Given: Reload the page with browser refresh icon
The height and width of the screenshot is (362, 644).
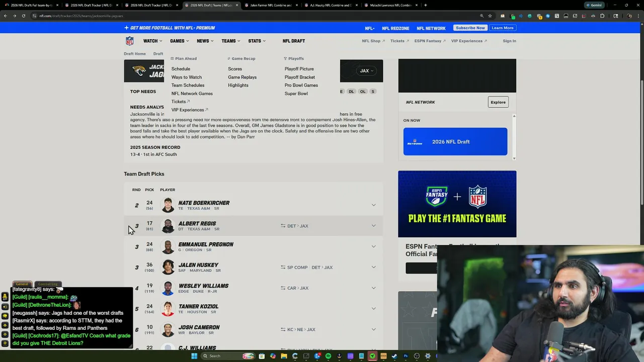Looking at the screenshot, I should (23, 16).
